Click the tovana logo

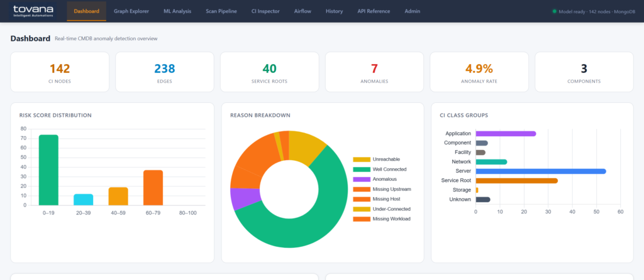(32, 11)
